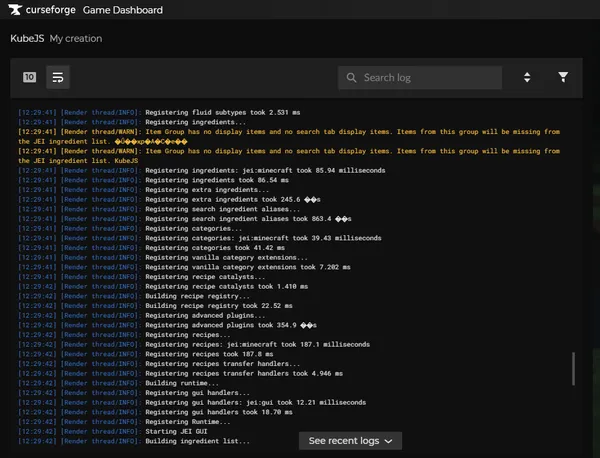Viewport: 600px width, 458px height.
Task: Open the sort order arrows control
Action: pyautogui.click(x=527, y=77)
